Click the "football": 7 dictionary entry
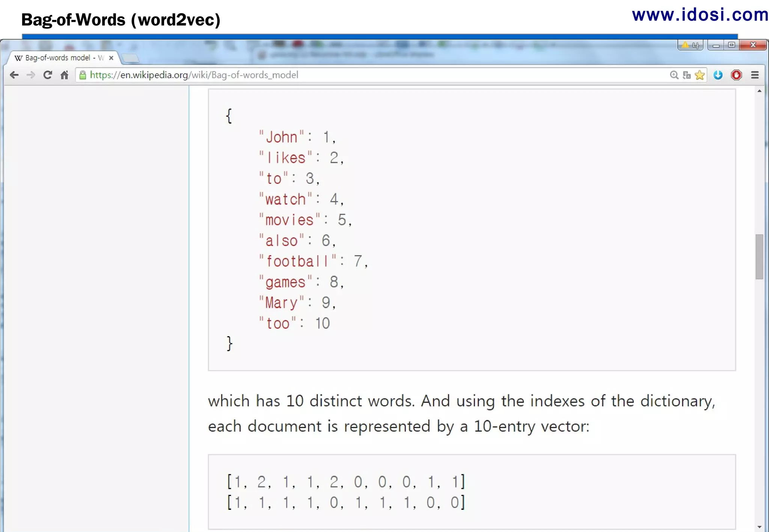This screenshot has width=769, height=532. click(313, 261)
